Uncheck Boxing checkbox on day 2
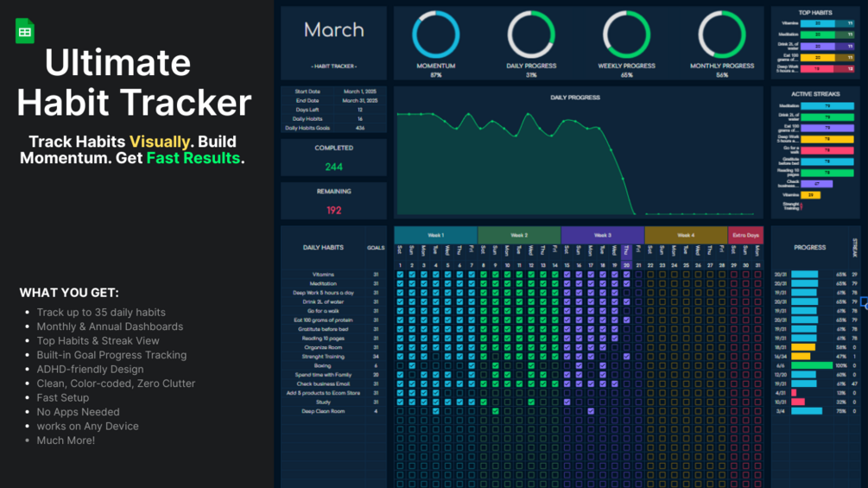 pyautogui.click(x=412, y=365)
